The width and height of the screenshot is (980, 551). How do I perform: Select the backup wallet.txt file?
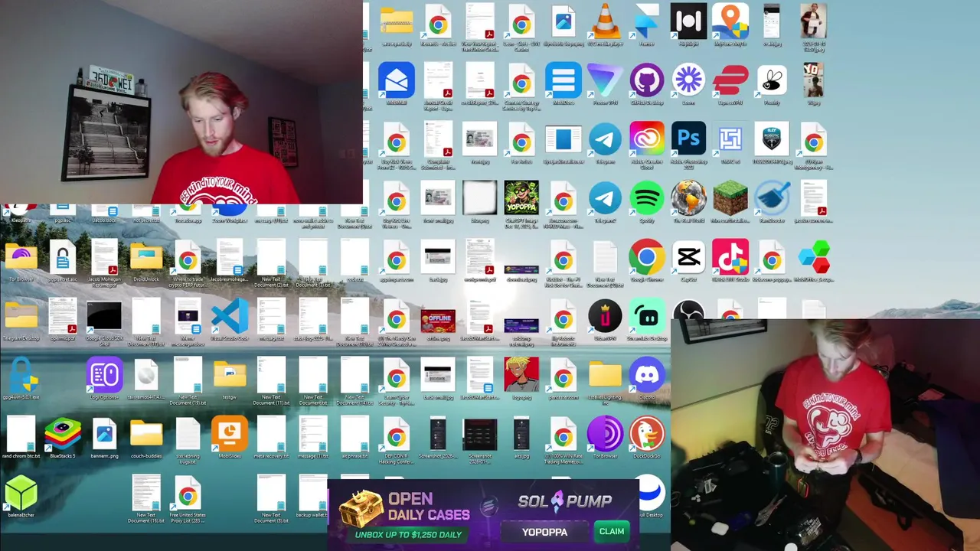tap(312, 494)
